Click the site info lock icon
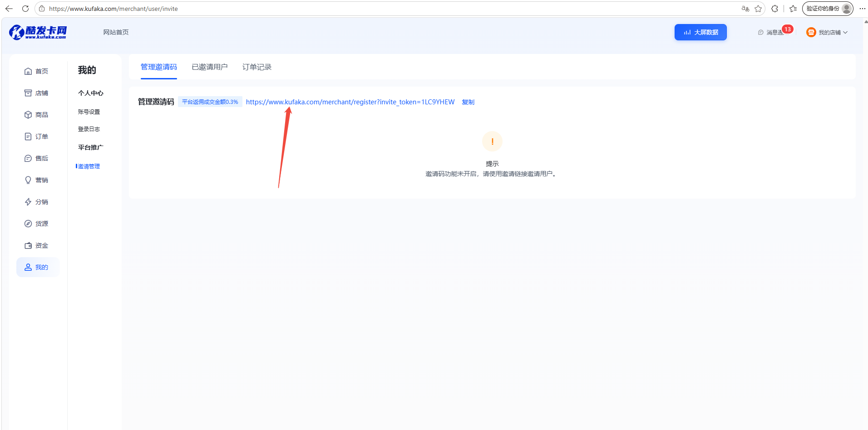 tap(42, 9)
